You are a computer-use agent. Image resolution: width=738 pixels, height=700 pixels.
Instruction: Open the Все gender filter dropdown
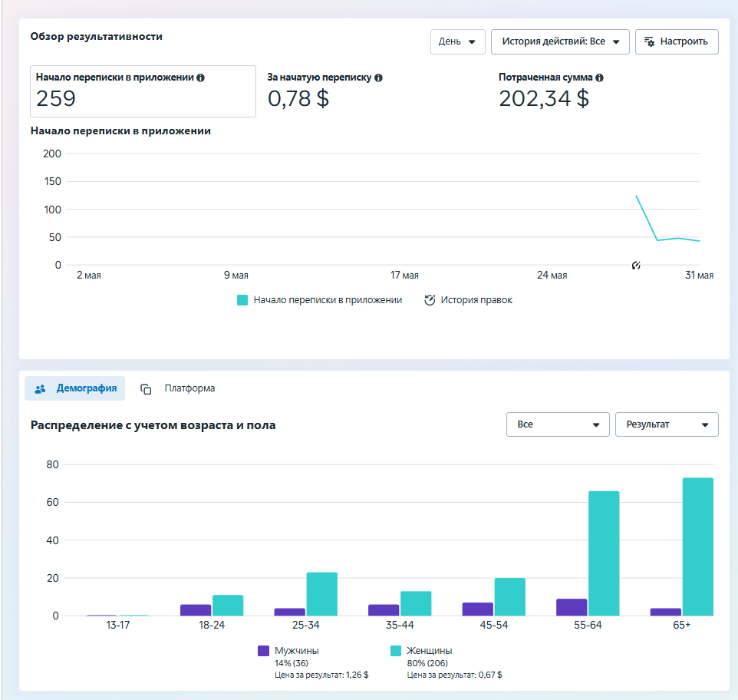point(558,424)
